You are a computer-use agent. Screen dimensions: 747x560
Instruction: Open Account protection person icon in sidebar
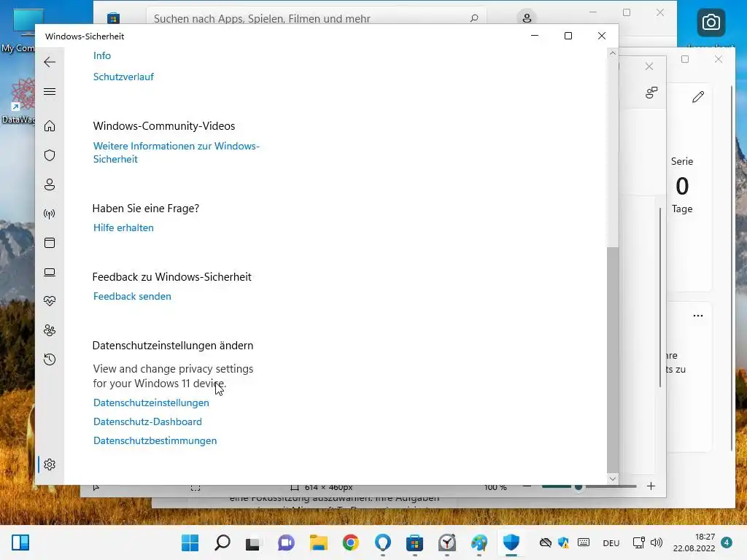(x=50, y=184)
